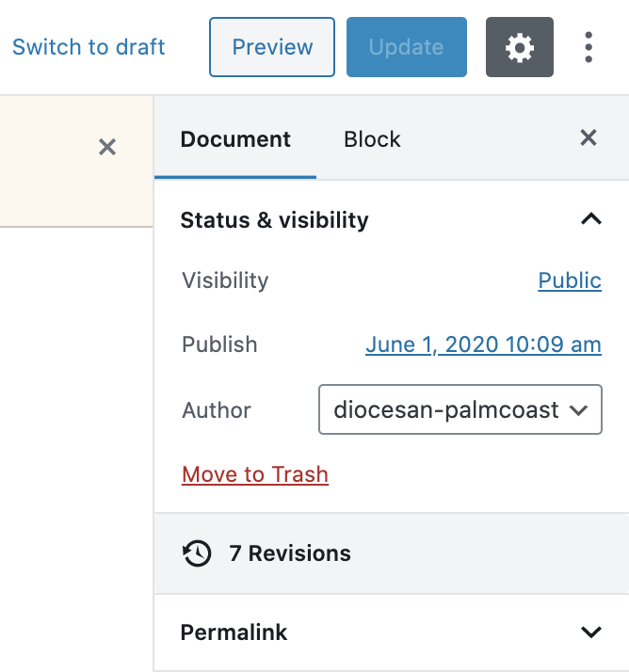The width and height of the screenshot is (629, 672).
Task: Select the diocesan-palmcoast author box
Action: pyautogui.click(x=447, y=410)
